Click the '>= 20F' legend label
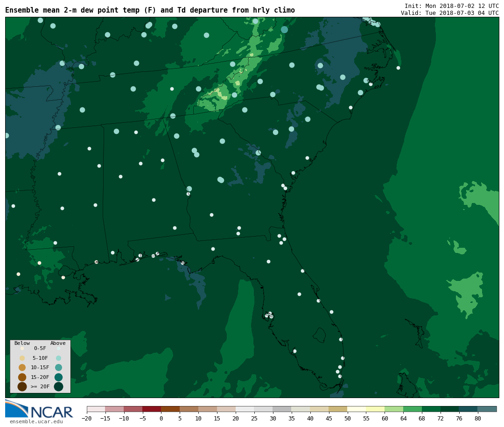 point(40,386)
